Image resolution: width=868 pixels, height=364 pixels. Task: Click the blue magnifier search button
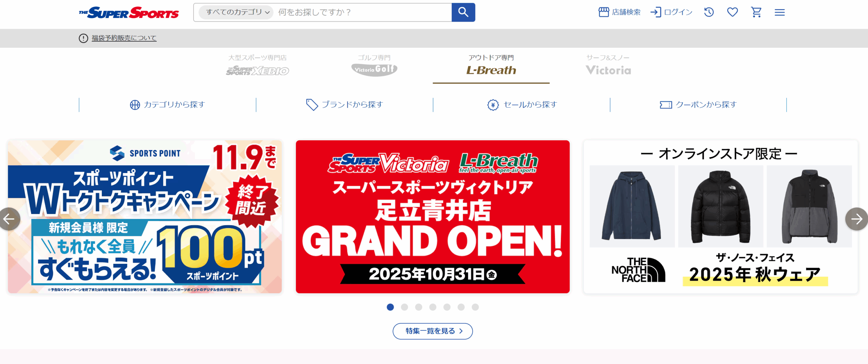coord(463,13)
